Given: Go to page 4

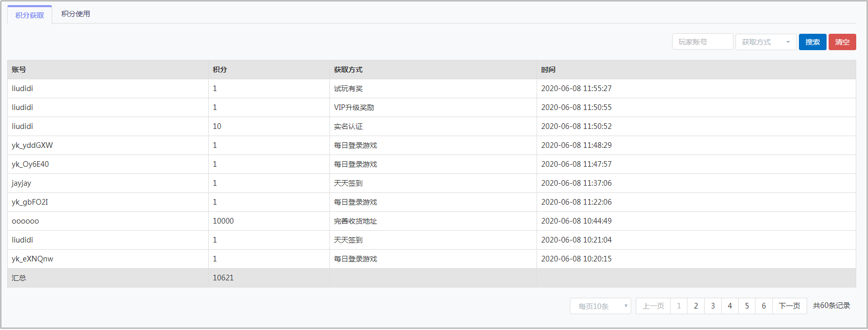Looking at the screenshot, I should pos(730,306).
